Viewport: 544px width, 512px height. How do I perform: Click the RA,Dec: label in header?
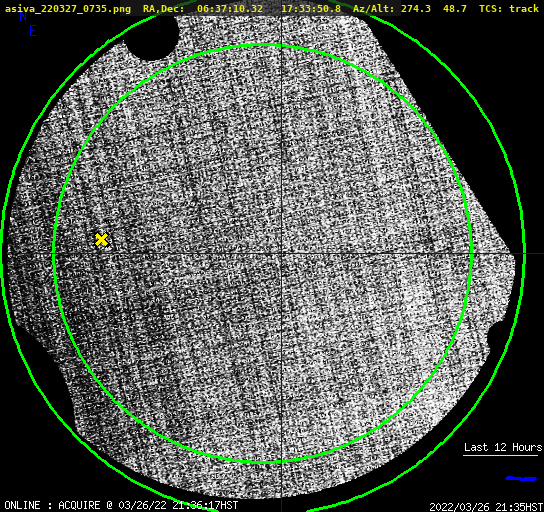point(164,8)
